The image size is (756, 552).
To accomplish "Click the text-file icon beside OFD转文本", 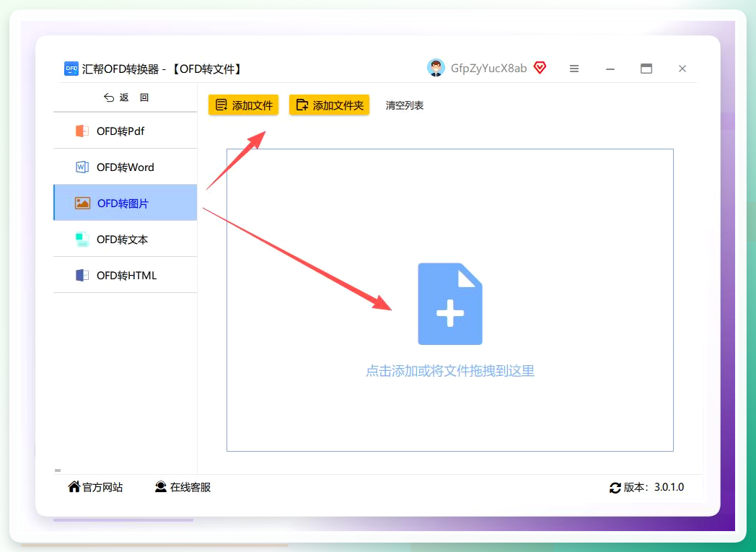I will pyautogui.click(x=82, y=239).
